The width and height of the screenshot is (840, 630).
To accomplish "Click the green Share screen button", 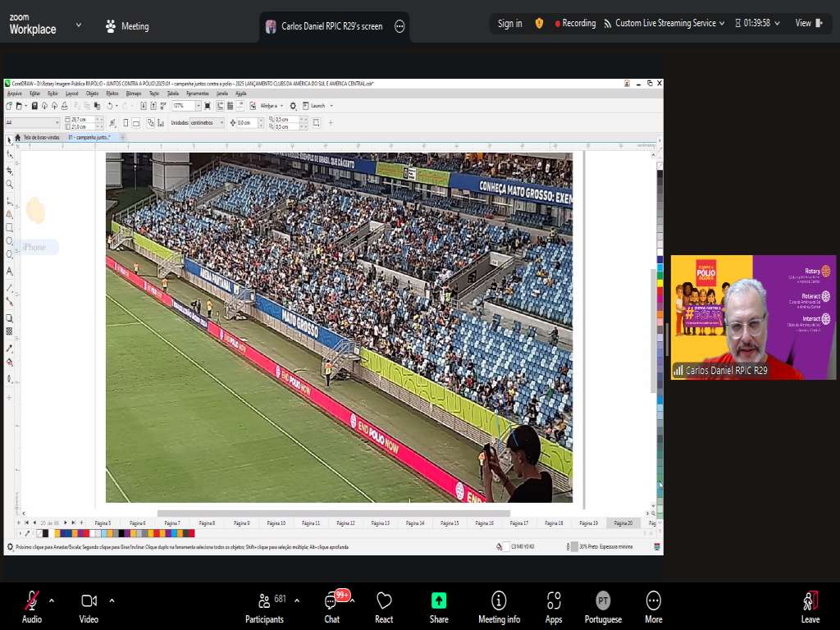I will click(x=439, y=605).
